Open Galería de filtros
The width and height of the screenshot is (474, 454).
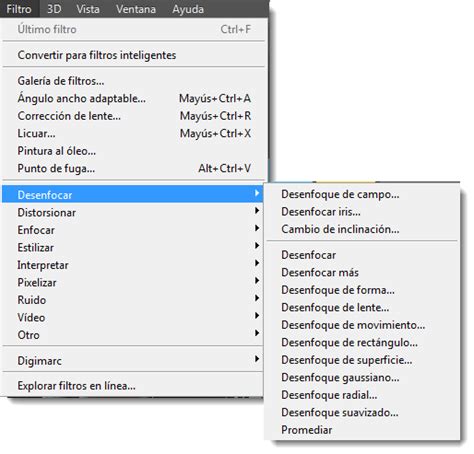pos(133,81)
